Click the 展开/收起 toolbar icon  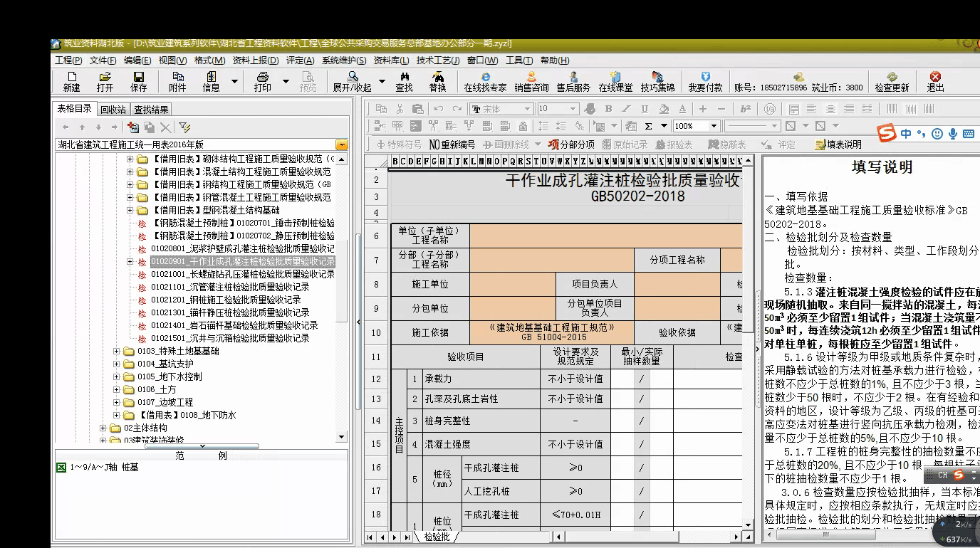(352, 81)
